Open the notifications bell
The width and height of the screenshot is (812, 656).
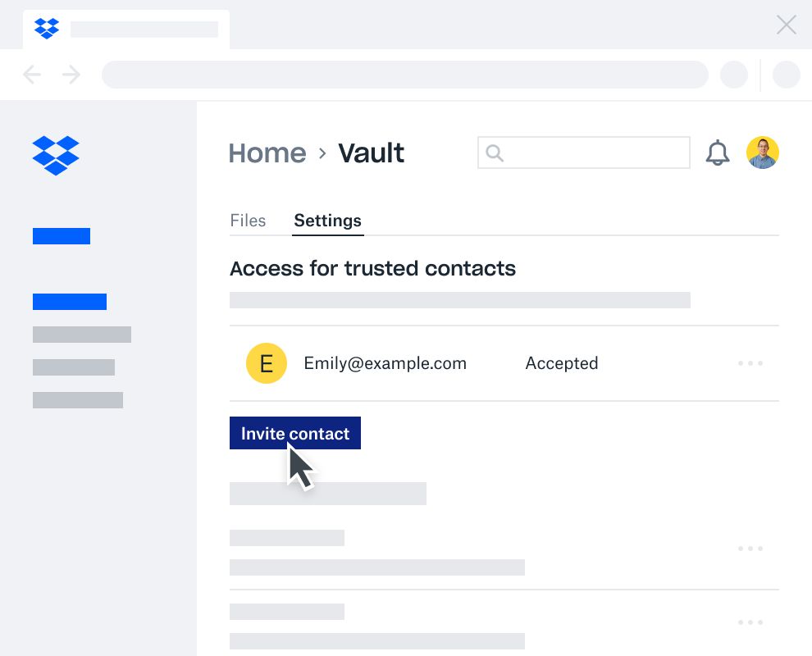point(718,153)
